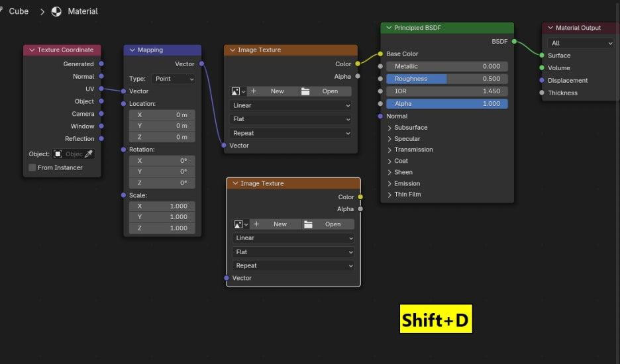Click the Scale Y field
620x364 pixels.
point(162,217)
